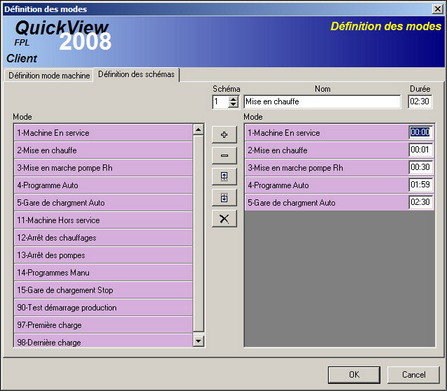Select 1-Machine En service in left list

coord(103,133)
